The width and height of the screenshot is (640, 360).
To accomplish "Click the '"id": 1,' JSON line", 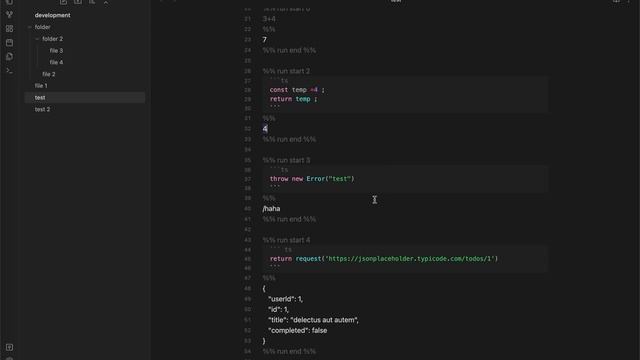I will pyautogui.click(x=278, y=309).
